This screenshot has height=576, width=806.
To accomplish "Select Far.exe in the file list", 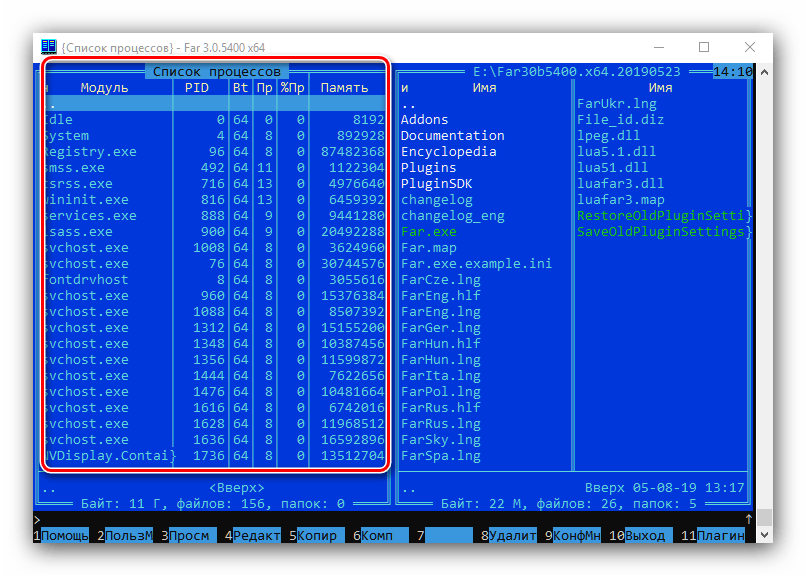I will pos(428,232).
